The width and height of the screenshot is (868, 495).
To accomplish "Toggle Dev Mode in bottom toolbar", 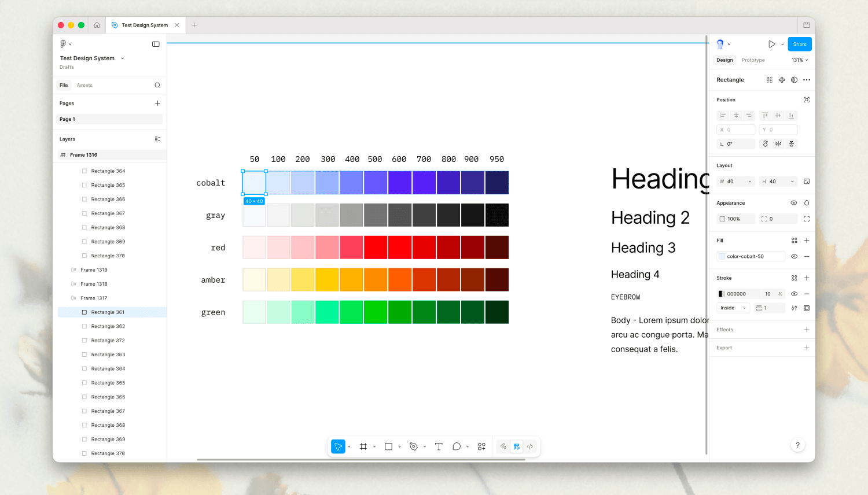I will pos(529,446).
